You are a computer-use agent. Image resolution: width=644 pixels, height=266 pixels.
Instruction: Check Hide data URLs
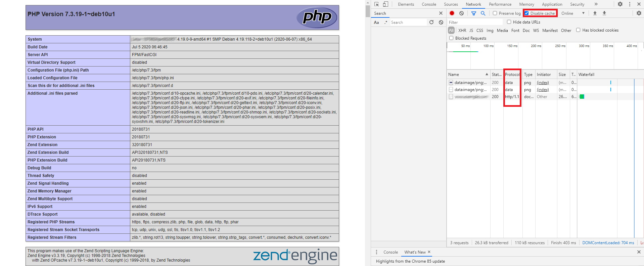coord(509,22)
